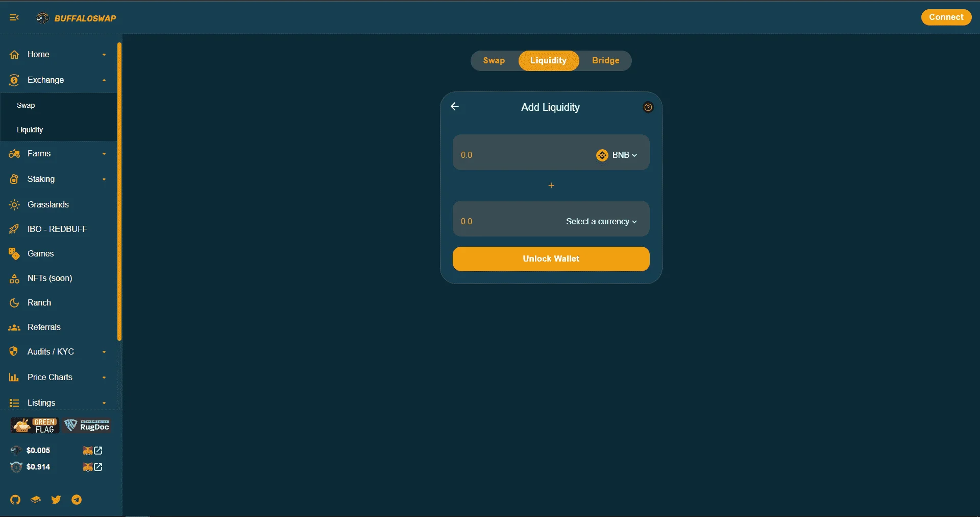Open the RugDoc badge
The image size is (980, 517).
click(x=87, y=426)
